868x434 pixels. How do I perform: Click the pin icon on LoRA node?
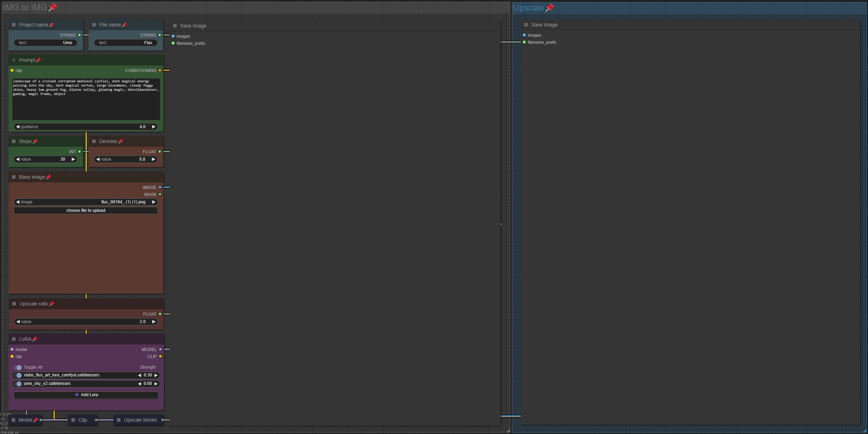[35, 339]
